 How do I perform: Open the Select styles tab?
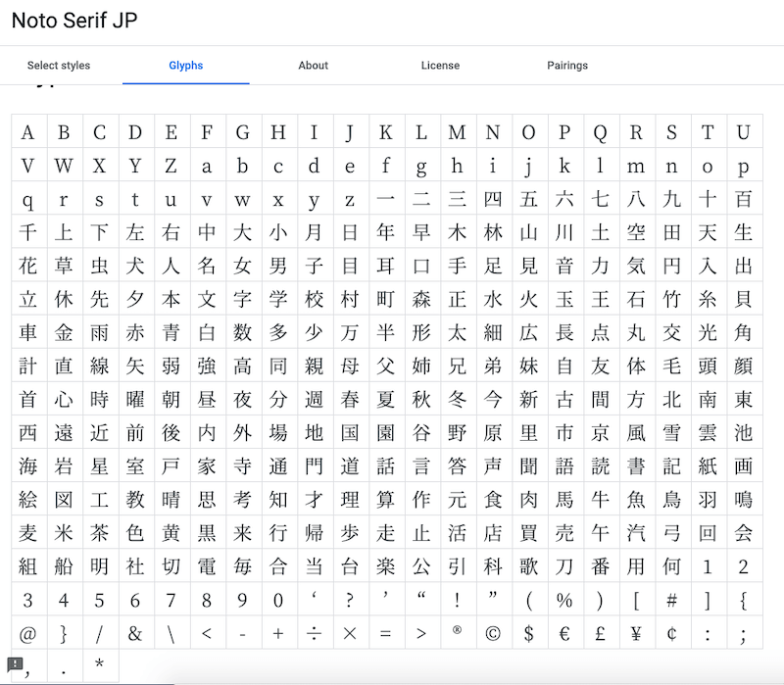59,66
